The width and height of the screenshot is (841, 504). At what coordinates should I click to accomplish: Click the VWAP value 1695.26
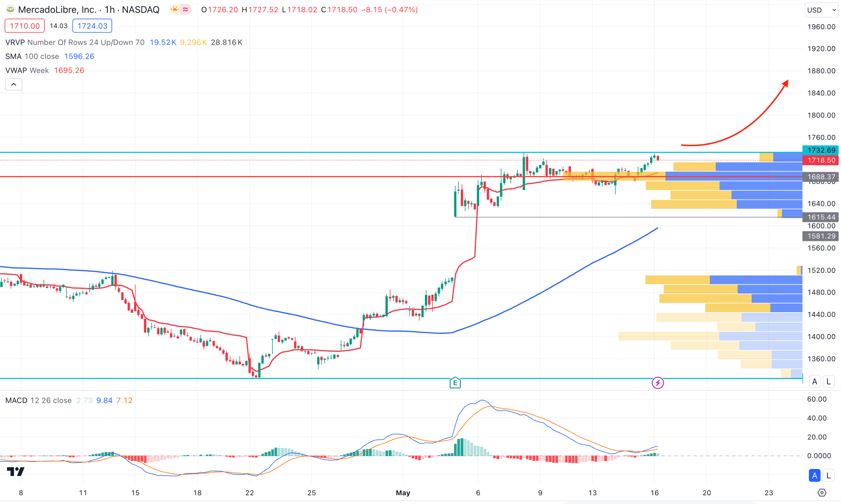[x=69, y=70]
